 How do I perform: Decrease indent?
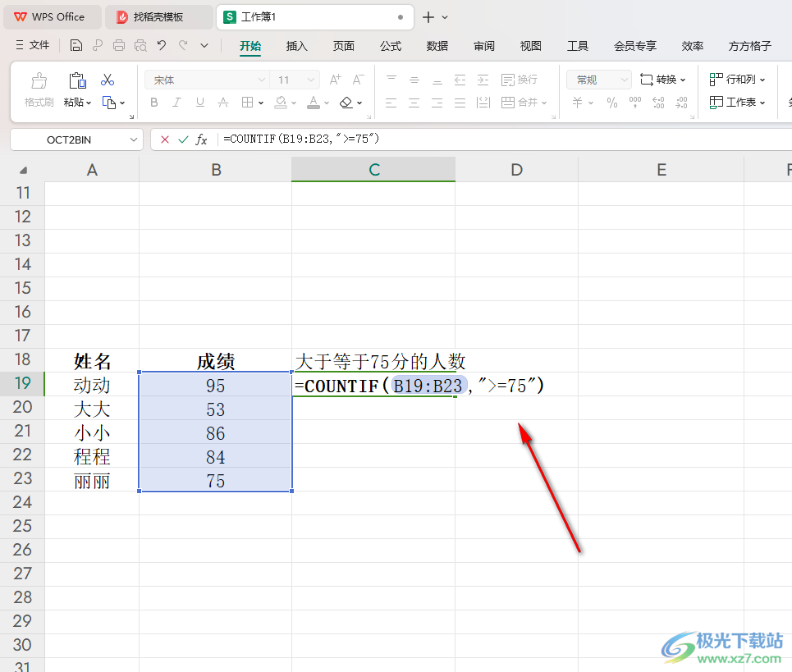[x=460, y=80]
